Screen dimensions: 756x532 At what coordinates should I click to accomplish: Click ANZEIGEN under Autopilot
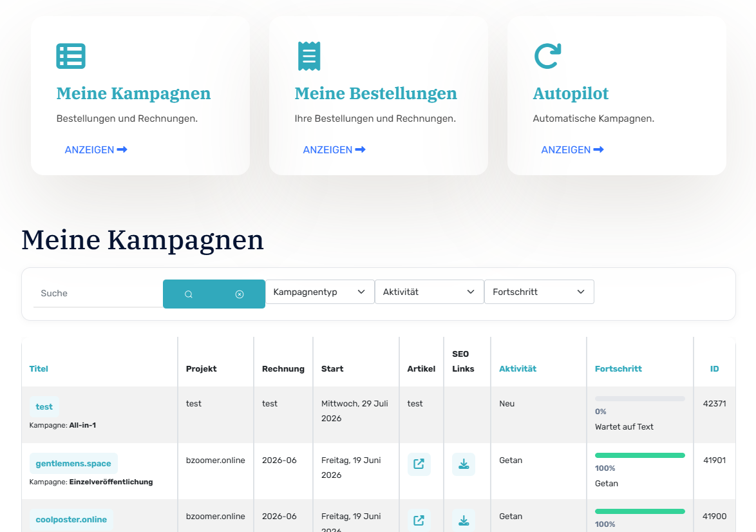(x=572, y=150)
